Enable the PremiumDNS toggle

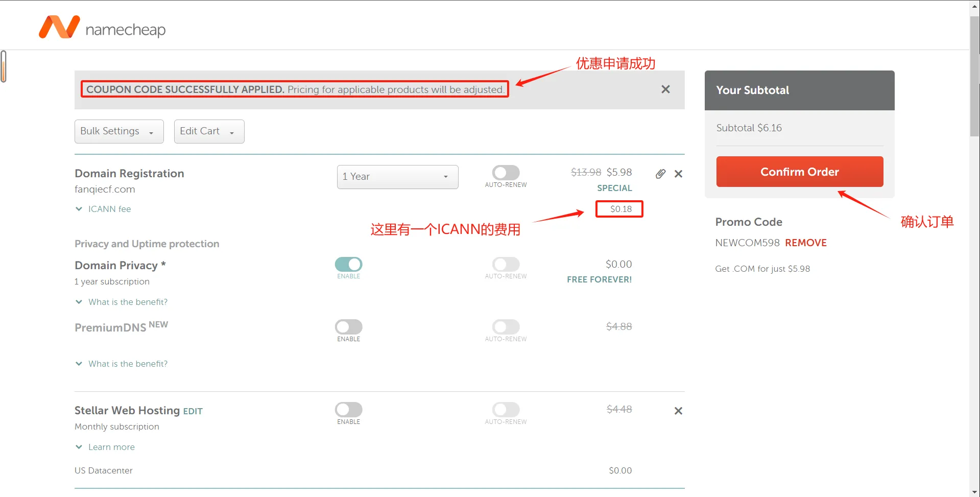(348, 327)
